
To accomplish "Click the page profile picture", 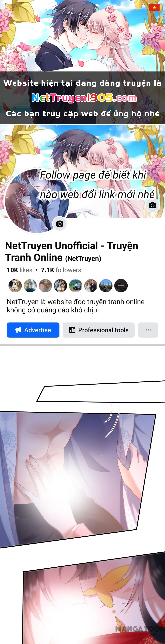I will click(37, 201).
